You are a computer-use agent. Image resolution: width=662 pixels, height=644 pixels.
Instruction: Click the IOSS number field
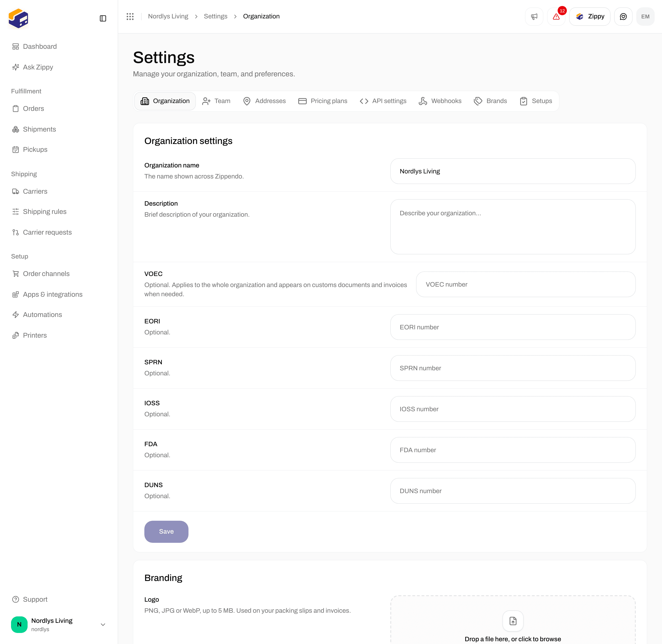513,409
